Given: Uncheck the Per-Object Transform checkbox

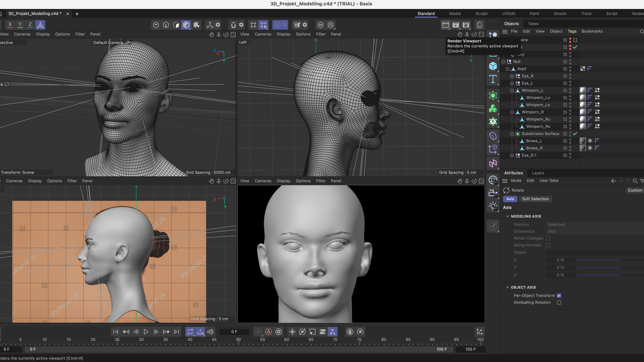Looking at the screenshot, I should (559, 295).
